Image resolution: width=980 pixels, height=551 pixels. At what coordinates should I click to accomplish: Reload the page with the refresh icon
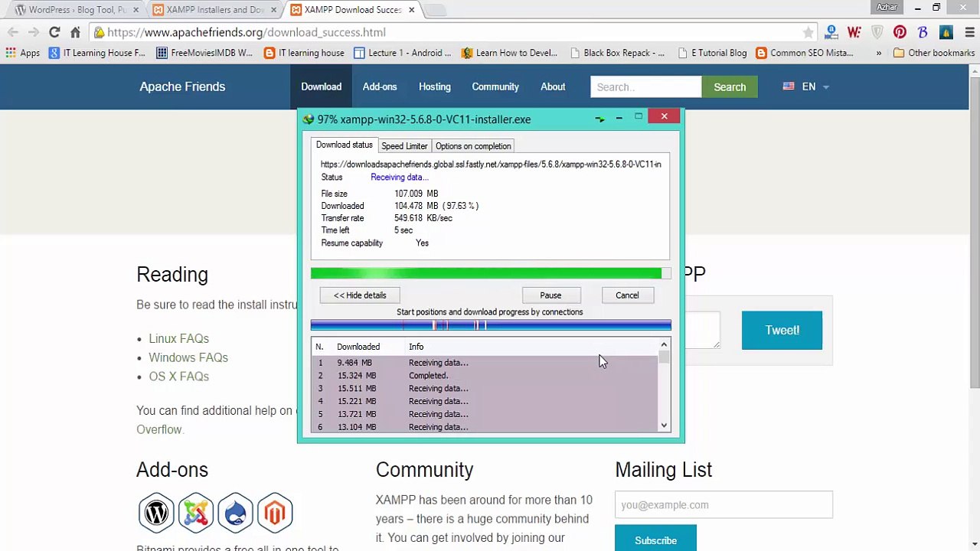[54, 32]
